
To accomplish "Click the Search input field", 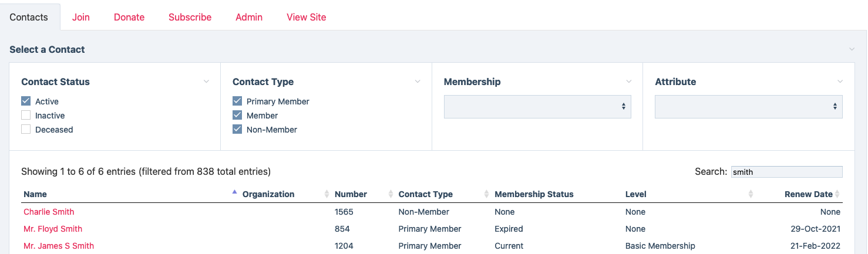I will click(786, 172).
